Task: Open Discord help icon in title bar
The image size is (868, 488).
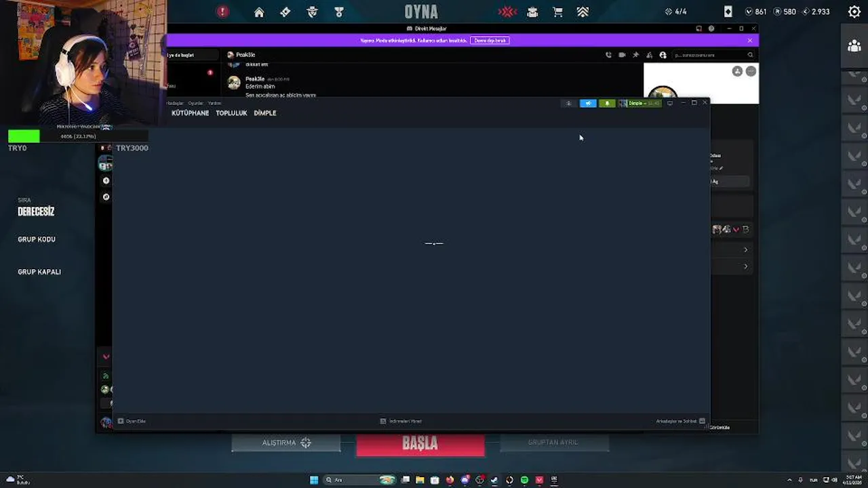Action: 711,28
